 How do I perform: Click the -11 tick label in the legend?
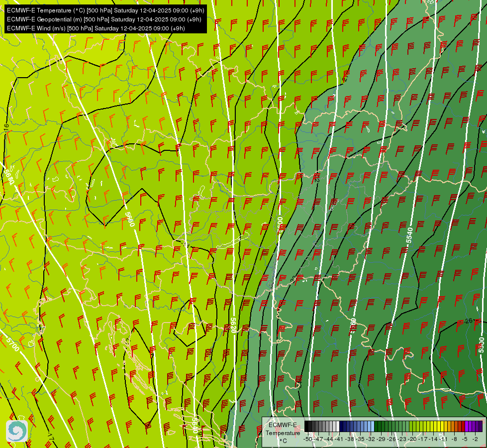click(444, 440)
